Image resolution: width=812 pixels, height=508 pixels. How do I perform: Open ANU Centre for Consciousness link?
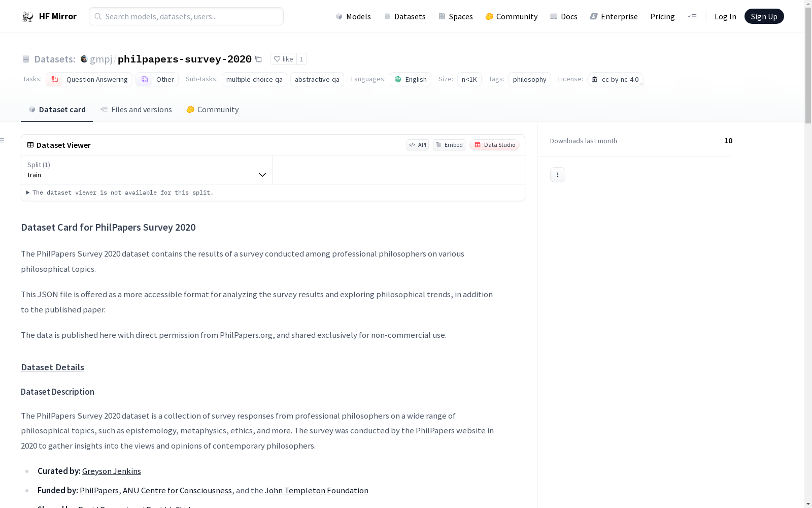pyautogui.click(x=177, y=490)
